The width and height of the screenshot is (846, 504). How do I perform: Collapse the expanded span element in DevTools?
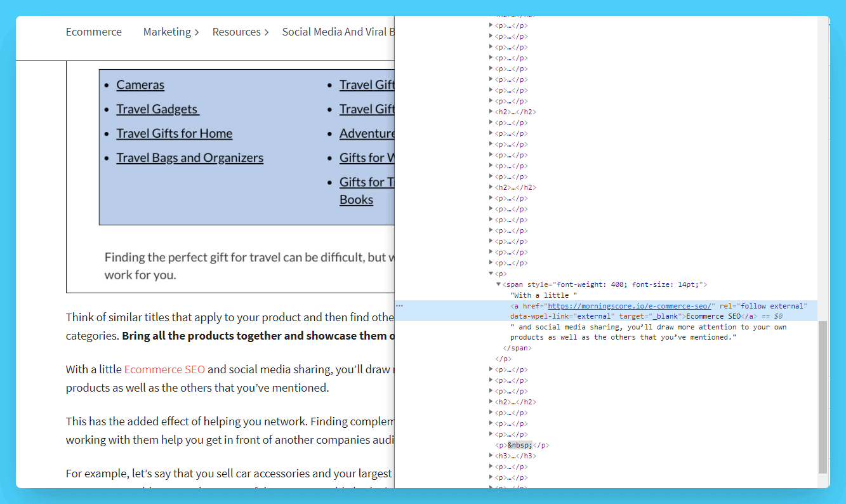498,284
